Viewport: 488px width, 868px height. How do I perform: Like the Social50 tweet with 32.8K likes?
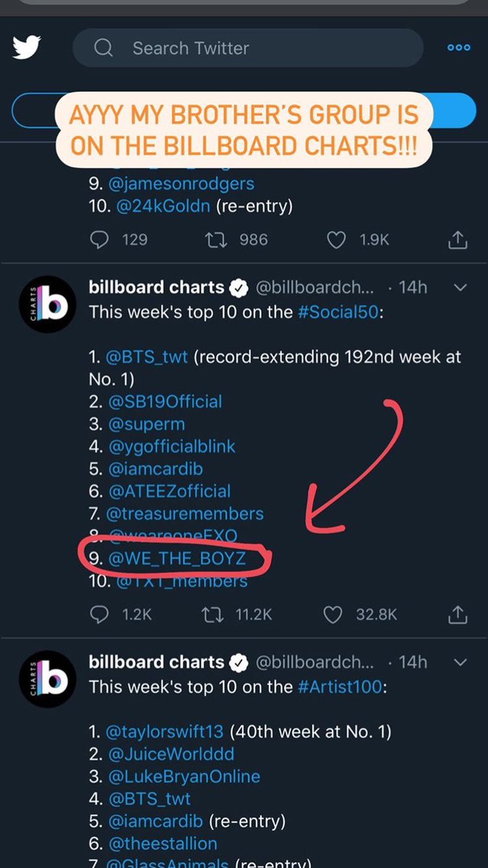(333, 614)
